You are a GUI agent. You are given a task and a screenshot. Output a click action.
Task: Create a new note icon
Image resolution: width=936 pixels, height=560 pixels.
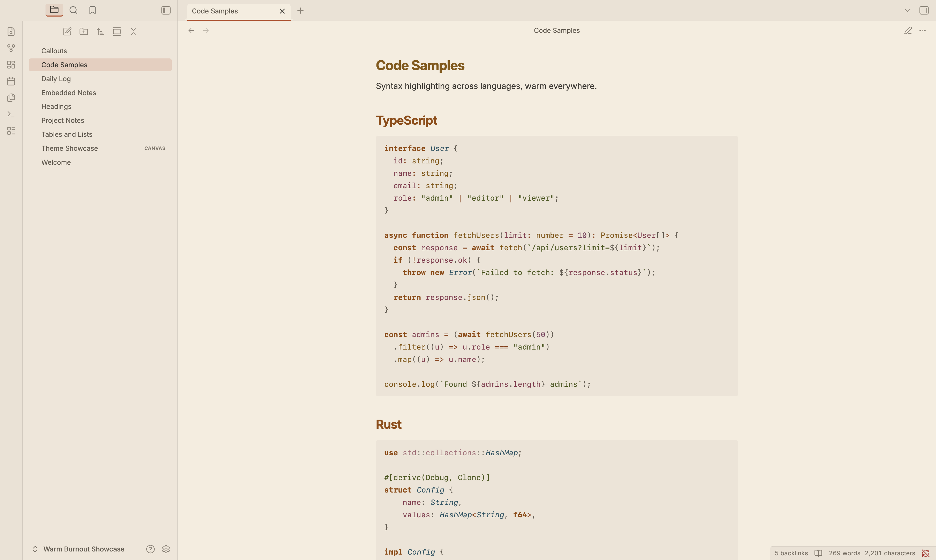tap(67, 31)
